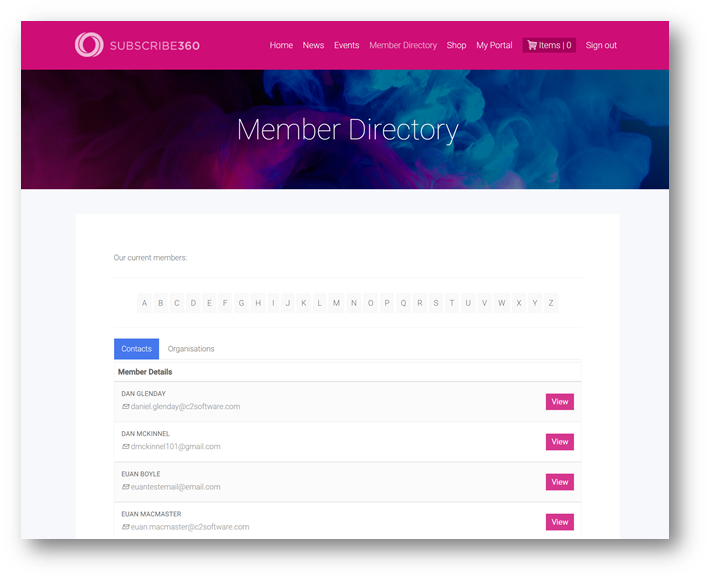Switch to the Contacts tab
Screen dimensions: 711x581
[x=136, y=349]
